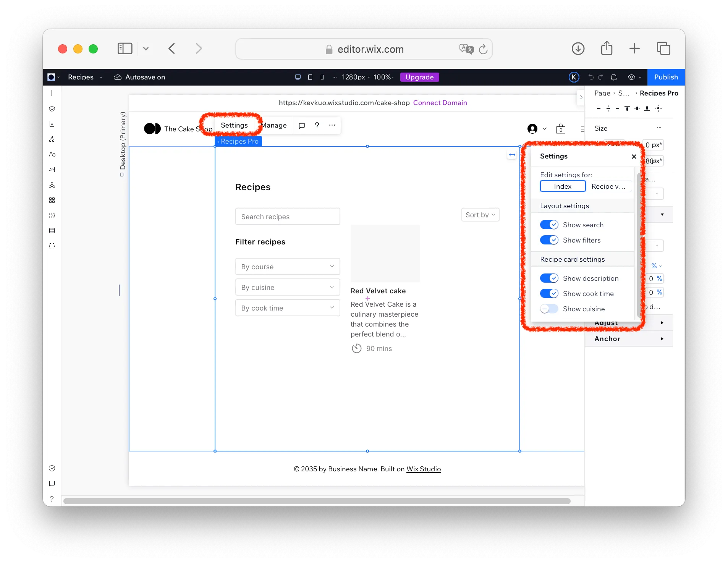Open the By cook time filter dropdown
The height and width of the screenshot is (563, 728).
(x=288, y=308)
